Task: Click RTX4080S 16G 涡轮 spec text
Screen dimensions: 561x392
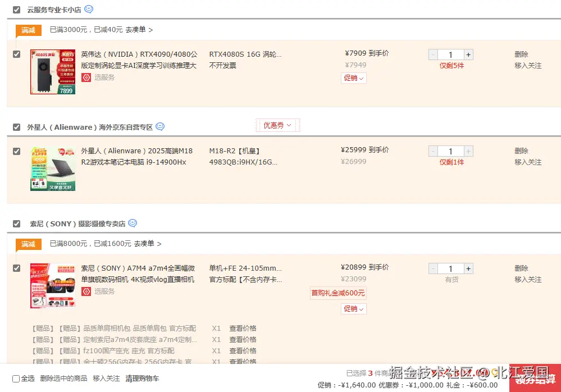Action: tap(245, 54)
